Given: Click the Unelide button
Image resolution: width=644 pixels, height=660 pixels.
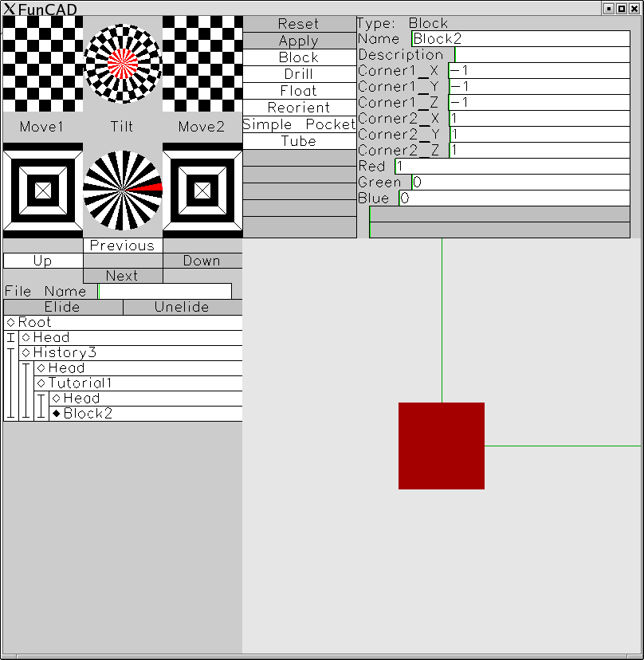Looking at the screenshot, I should (x=183, y=307).
